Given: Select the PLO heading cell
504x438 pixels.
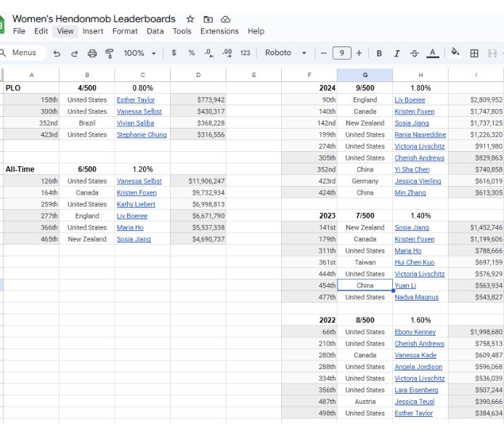Looking at the screenshot, I should tap(31, 88).
